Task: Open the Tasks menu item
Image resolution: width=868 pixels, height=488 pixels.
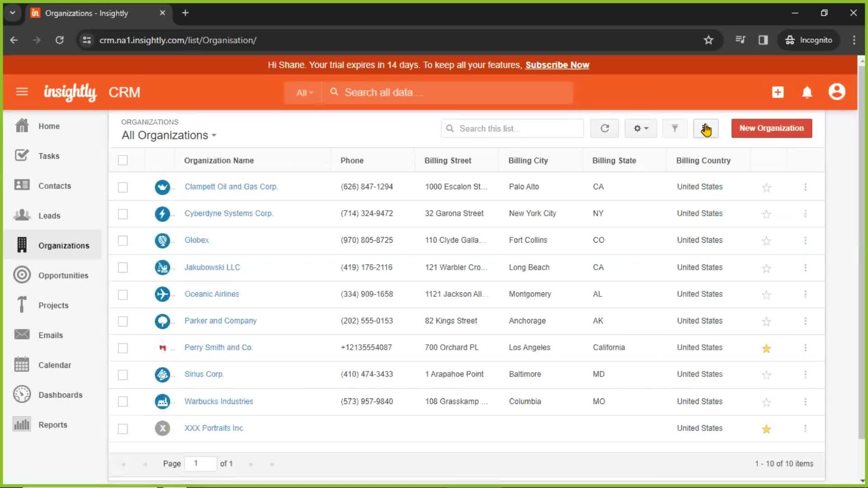Action: click(49, 155)
